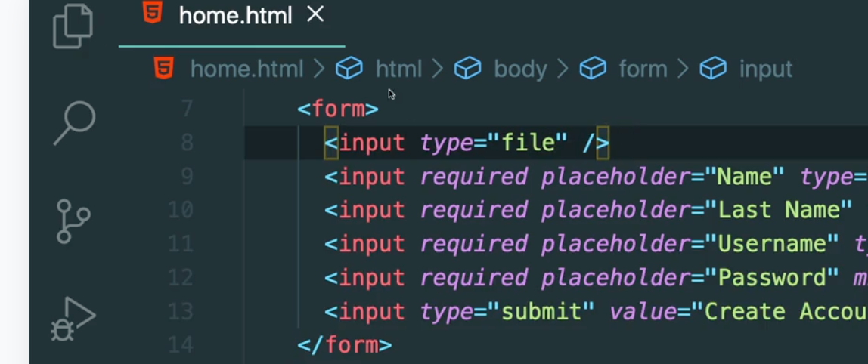Image resolution: width=868 pixels, height=364 pixels.
Task: Click line number 10 in gutter
Action: pos(181,210)
